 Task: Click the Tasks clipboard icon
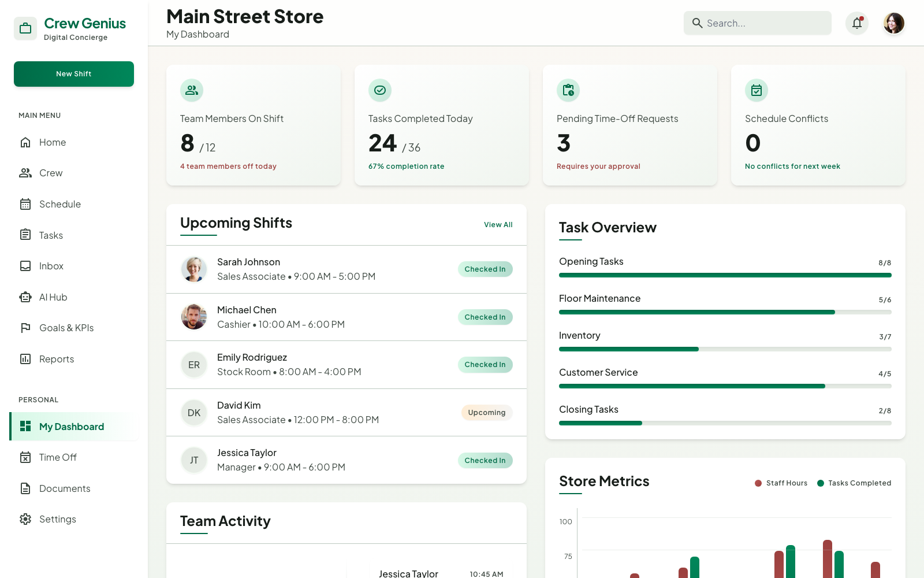(x=25, y=235)
